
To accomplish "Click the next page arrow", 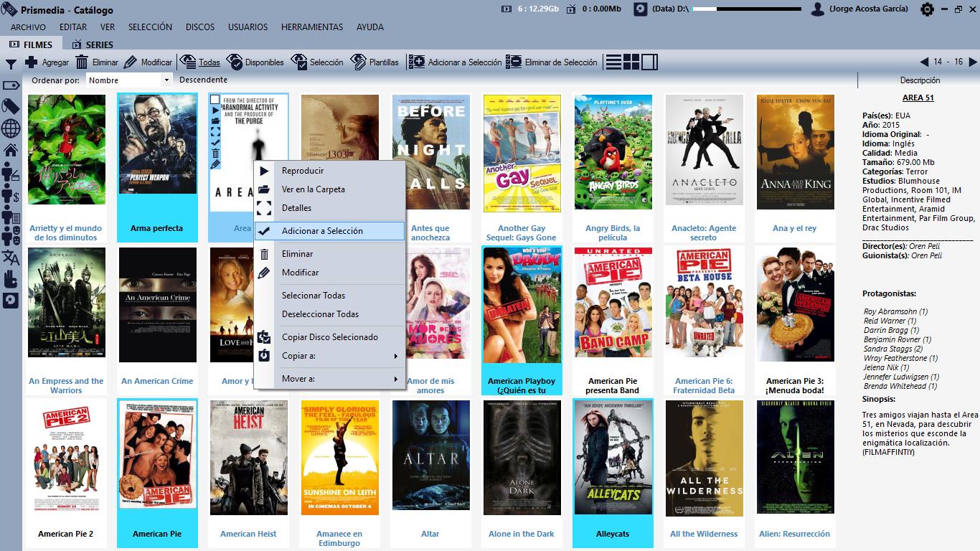I will pyautogui.click(x=973, y=62).
